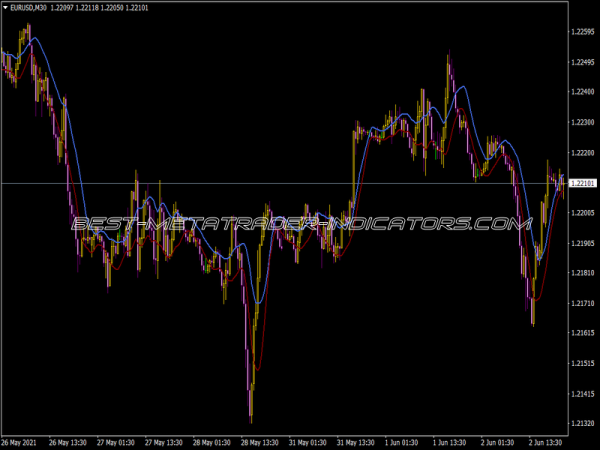Click the 1.22495 price axis label
The height and width of the screenshot is (450, 600).
(x=581, y=62)
